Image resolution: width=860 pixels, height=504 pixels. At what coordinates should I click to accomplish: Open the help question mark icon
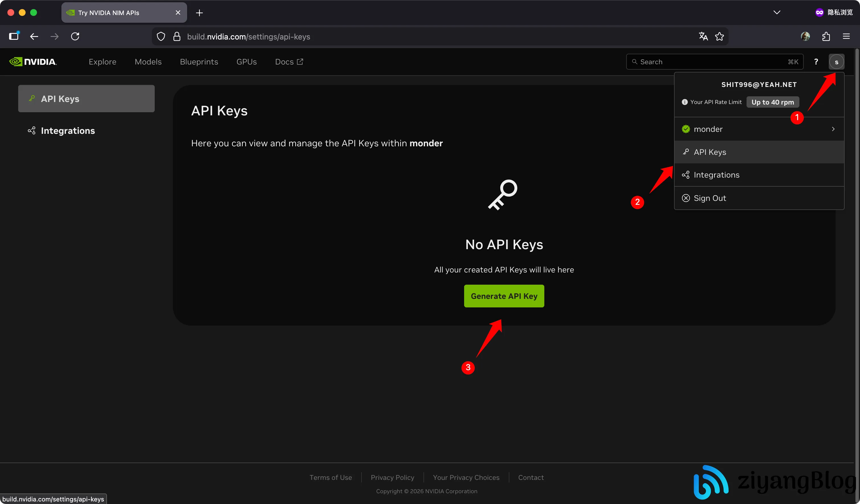click(x=816, y=62)
